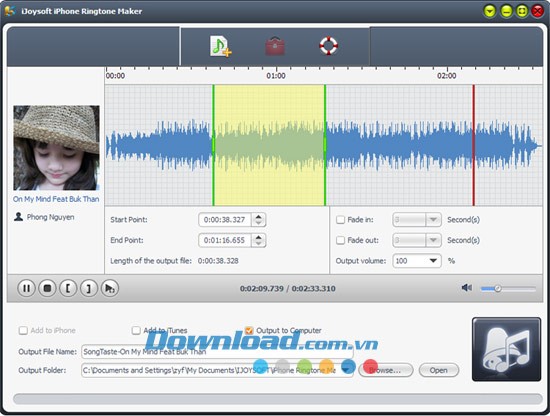Minimize the window with yellow minus button
Screen dimensions: 550x416
point(506,11)
